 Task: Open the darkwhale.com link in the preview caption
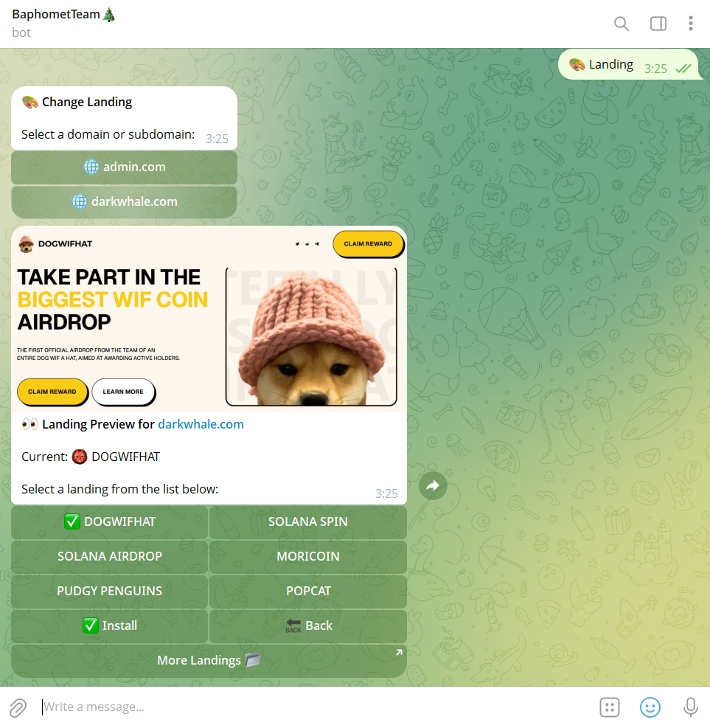pos(201,425)
